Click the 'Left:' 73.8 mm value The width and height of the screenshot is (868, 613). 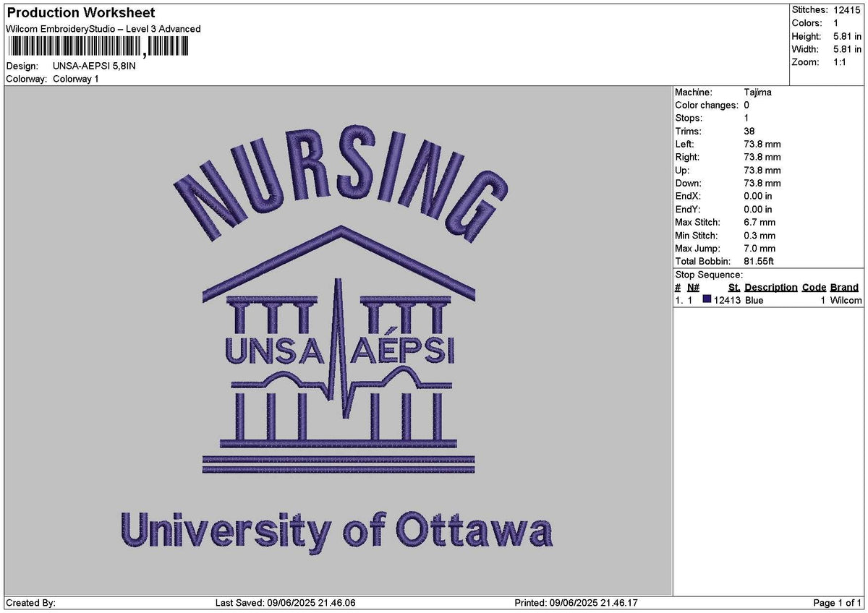pos(762,145)
